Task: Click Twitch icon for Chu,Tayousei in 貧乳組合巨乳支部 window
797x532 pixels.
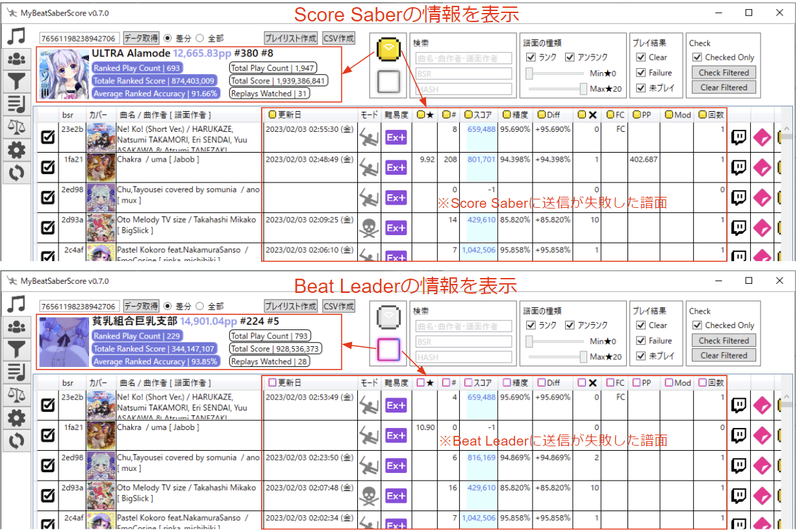Action: coord(739,465)
